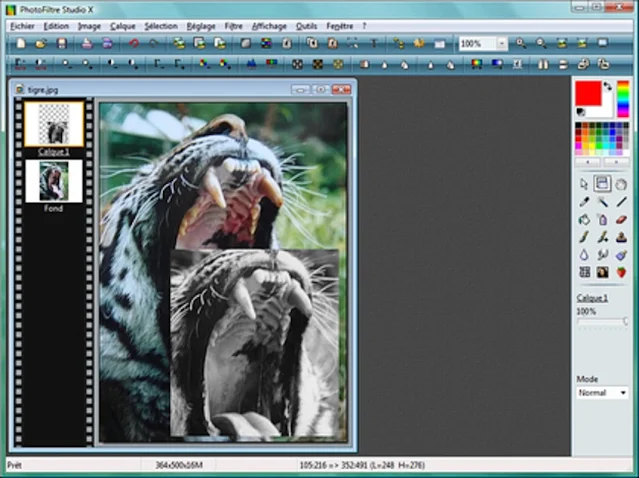Select the Blur drop tool

click(x=584, y=255)
